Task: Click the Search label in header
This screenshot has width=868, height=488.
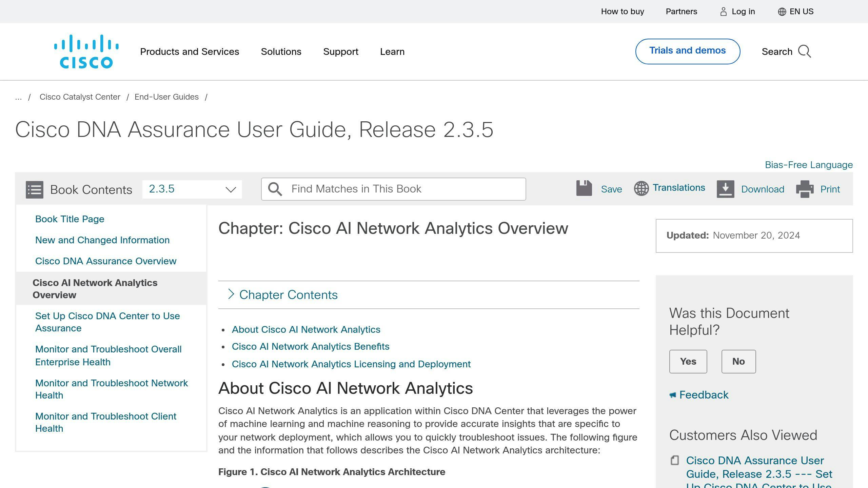Action: [x=777, y=52]
